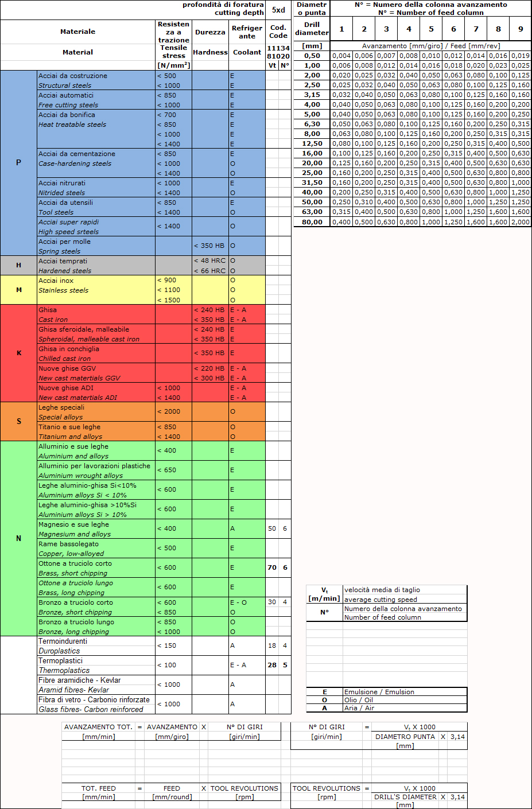Click the 'Materiale' column header

coord(78,32)
